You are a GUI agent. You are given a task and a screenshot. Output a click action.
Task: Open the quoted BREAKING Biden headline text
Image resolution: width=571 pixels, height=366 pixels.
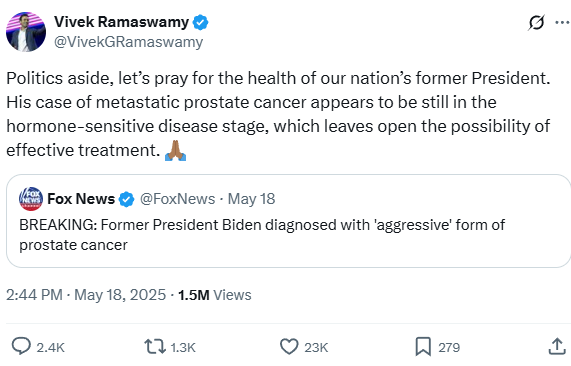click(x=262, y=235)
